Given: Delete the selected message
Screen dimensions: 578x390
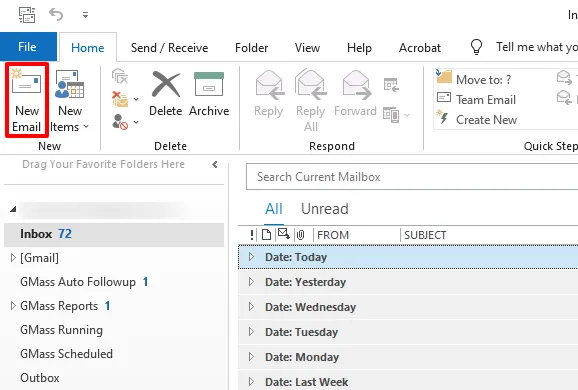Looking at the screenshot, I should [x=166, y=94].
